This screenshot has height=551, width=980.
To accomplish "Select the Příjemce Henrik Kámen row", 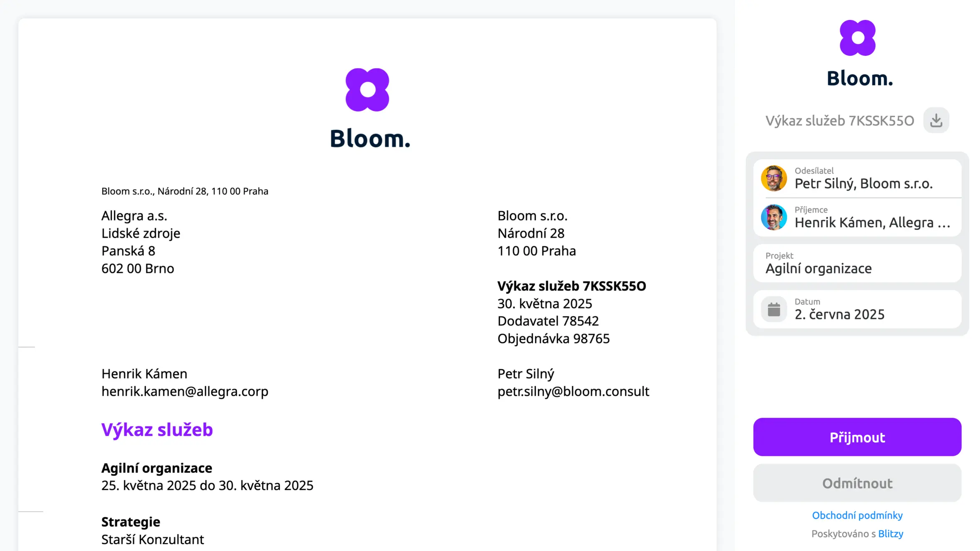I will tap(857, 217).
